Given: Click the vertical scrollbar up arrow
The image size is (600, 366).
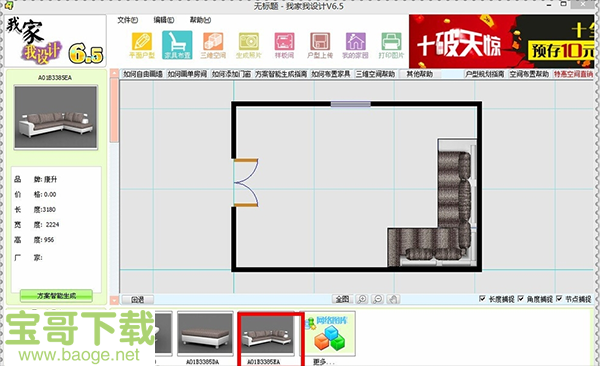Looking at the screenshot, I should click(x=114, y=74).
